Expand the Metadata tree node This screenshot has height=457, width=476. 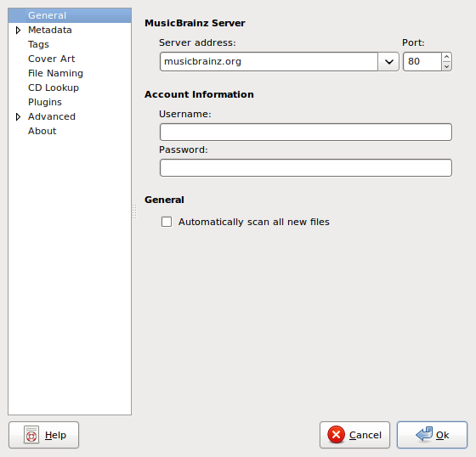[18, 30]
